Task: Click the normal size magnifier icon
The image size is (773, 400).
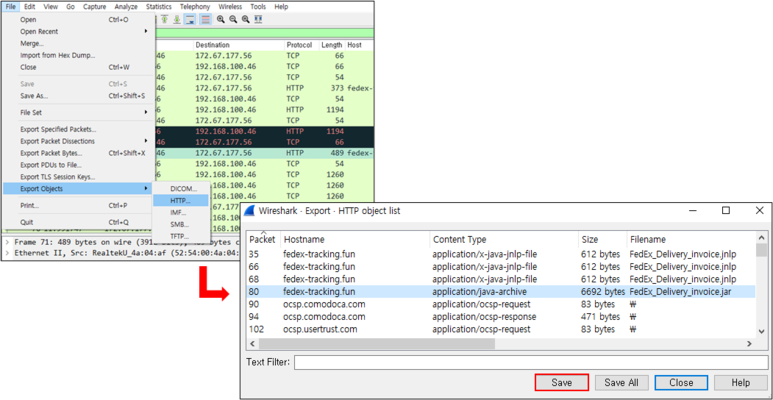Action: [246, 19]
